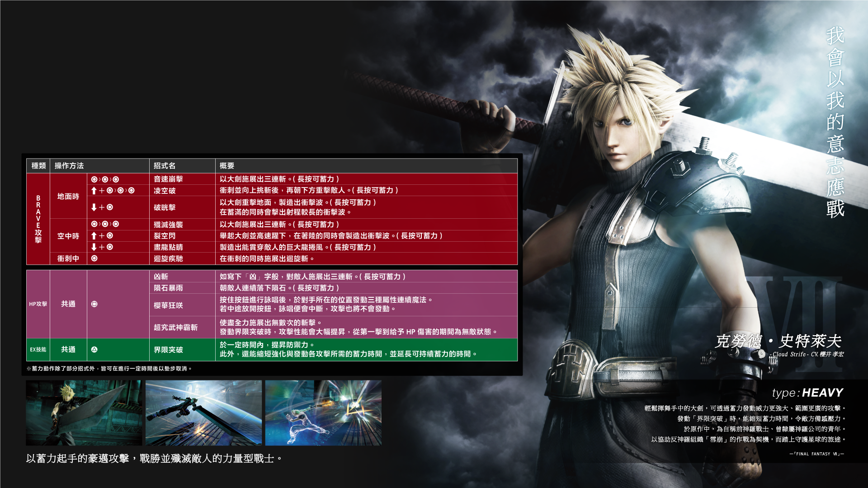Screen dimensions: 868x488
Task: Select the vertical quote 我會以我的意志應戰
Action: pos(835,122)
